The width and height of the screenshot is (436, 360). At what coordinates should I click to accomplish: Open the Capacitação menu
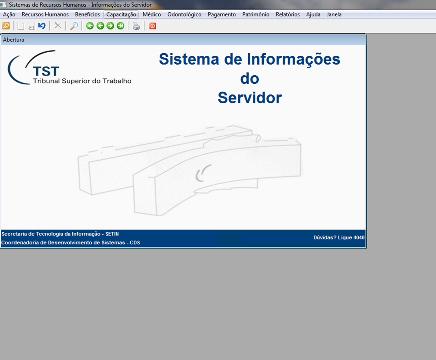tap(121, 14)
